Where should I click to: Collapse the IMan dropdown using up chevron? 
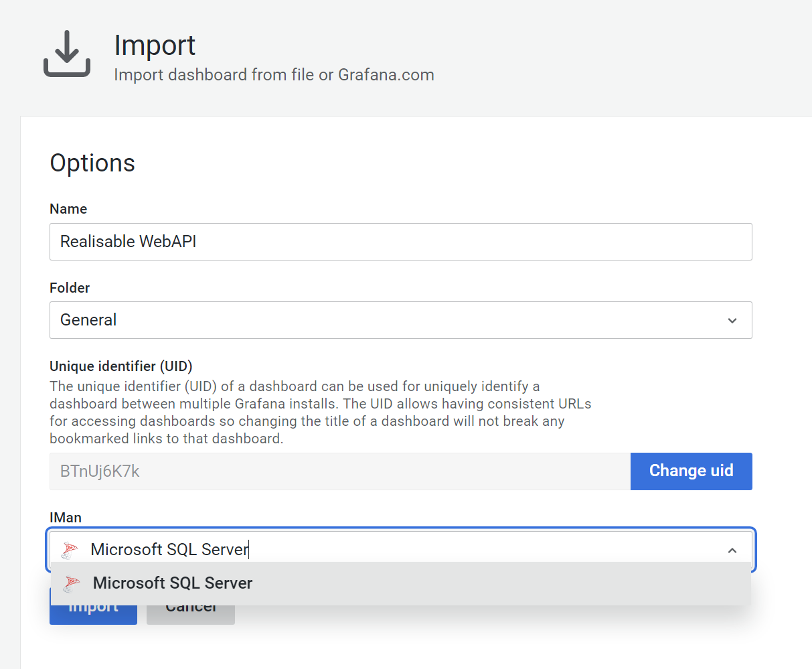(732, 550)
